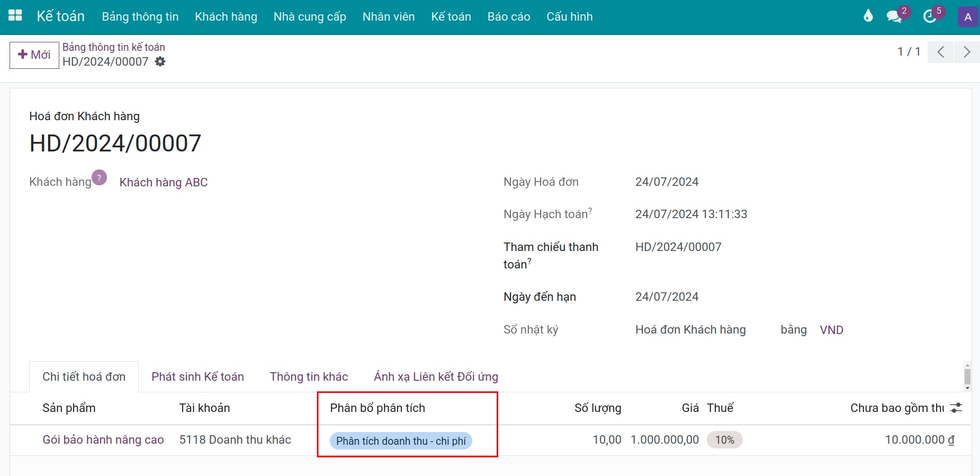Click the form vertical scrollbar
The image size is (980, 476).
967,376
